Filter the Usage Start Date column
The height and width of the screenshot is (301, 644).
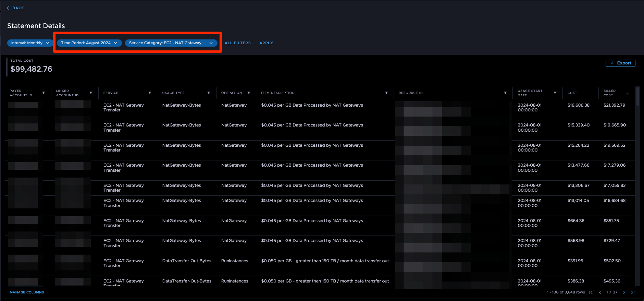(x=555, y=93)
